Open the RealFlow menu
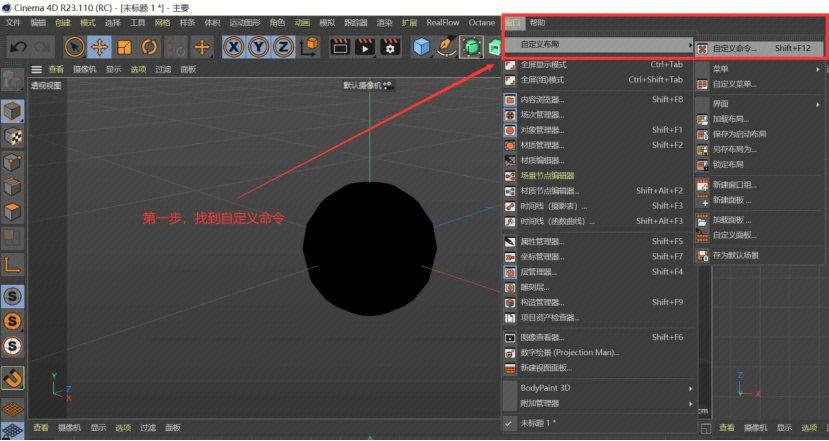Screen dimensions: 829x441 coord(443,23)
